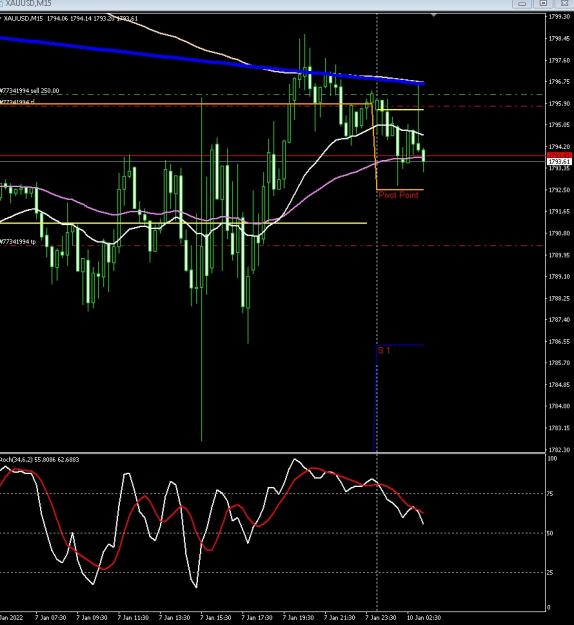574x625 pixels.
Task: Click the stochastic 75 level value
Action: [x=550, y=494]
